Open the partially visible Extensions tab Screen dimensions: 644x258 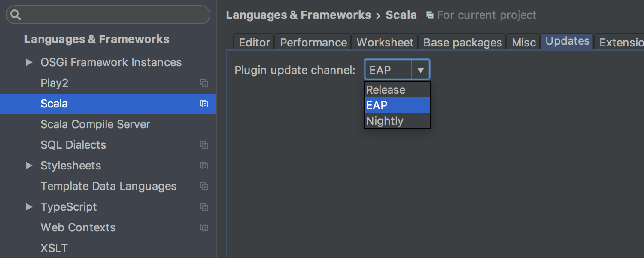620,42
